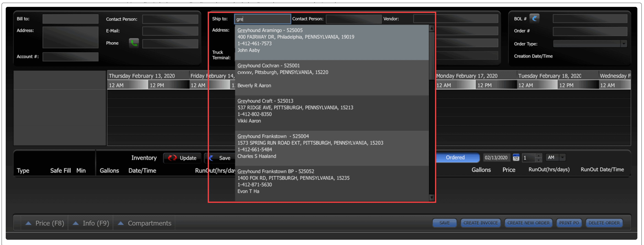Expand the Compartments panel

coord(145,223)
